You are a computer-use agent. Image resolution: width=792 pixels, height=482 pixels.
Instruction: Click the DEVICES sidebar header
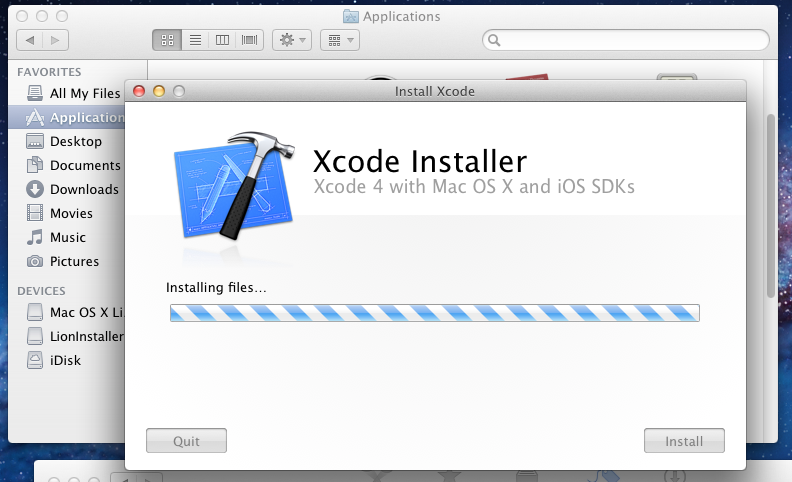point(41,291)
